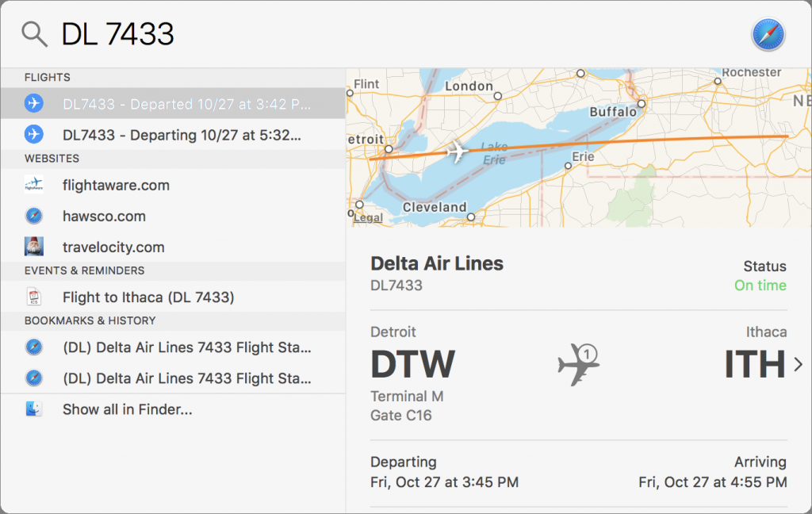This screenshot has width=812, height=514.
Task: Click the calendar file icon for Flight to Ithaca
Action: tap(34, 297)
